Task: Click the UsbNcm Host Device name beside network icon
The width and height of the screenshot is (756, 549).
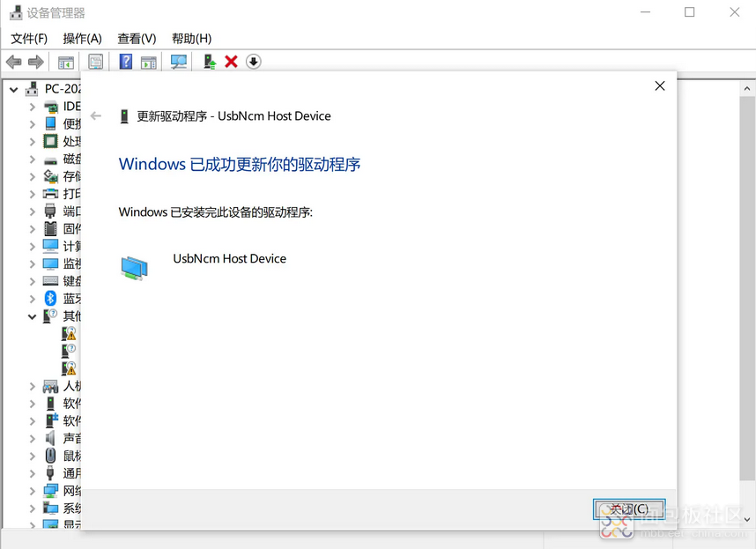Action: pos(229,259)
